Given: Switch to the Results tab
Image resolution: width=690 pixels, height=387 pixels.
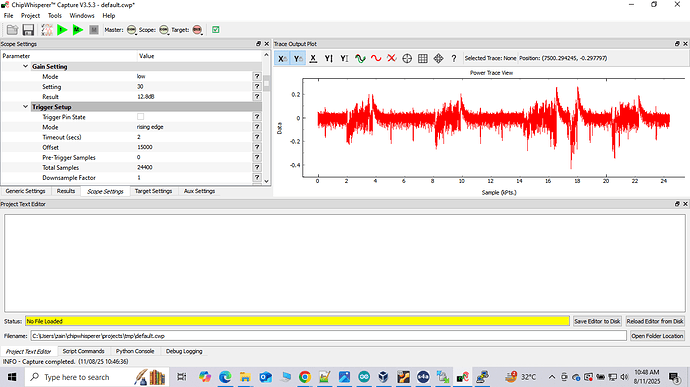Looking at the screenshot, I should pos(66,191).
